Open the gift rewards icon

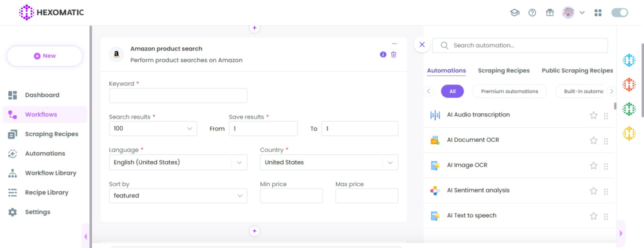(x=550, y=13)
